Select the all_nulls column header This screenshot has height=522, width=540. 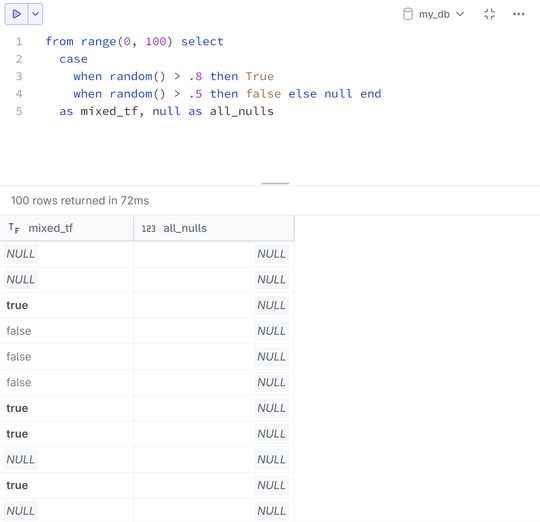coord(214,228)
